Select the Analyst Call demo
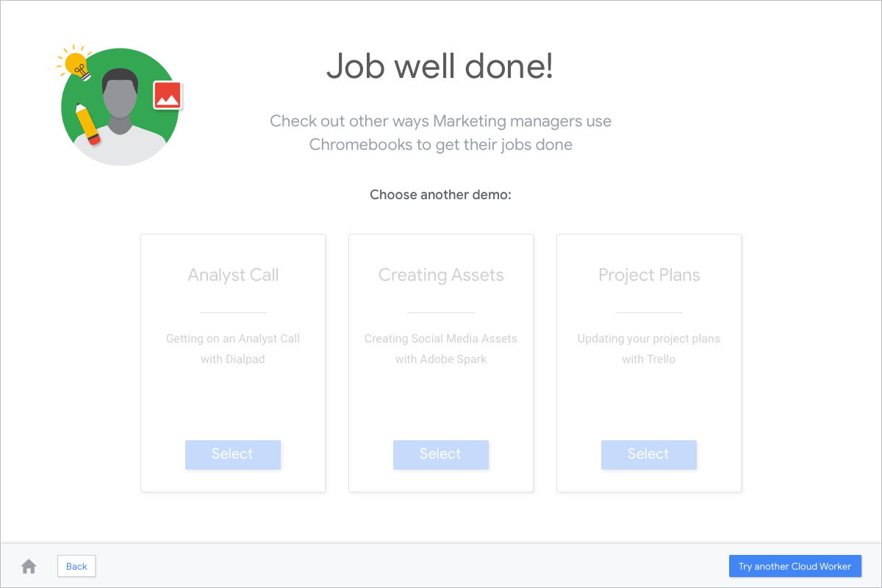This screenshot has width=882, height=588. [233, 454]
